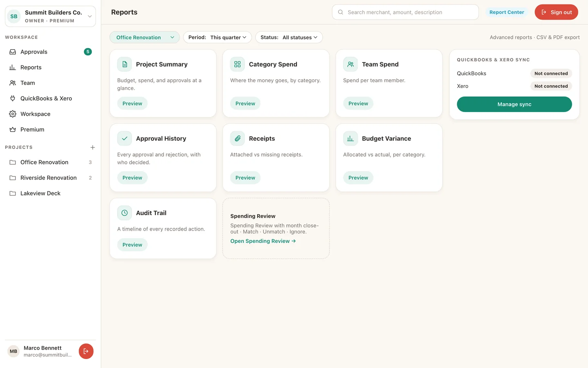Click the Sign out button

point(556,12)
